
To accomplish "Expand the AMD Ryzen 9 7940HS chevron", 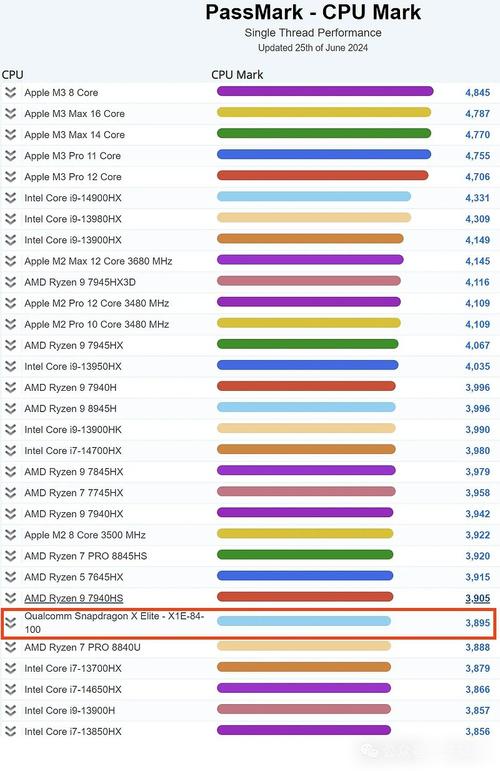I will [x=10, y=598].
